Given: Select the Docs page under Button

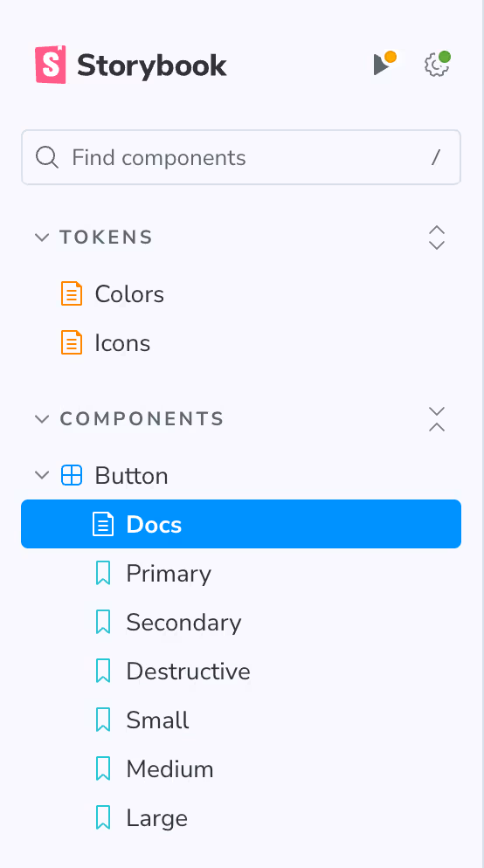Looking at the screenshot, I should tap(241, 524).
